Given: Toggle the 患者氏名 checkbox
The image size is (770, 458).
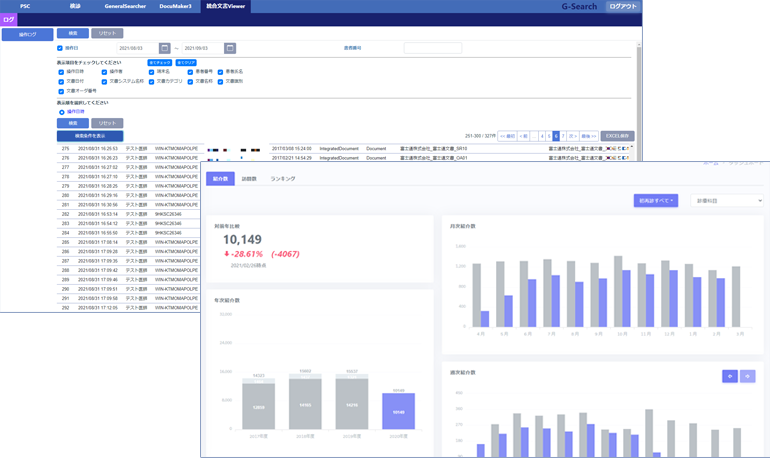Looking at the screenshot, I should point(220,72).
